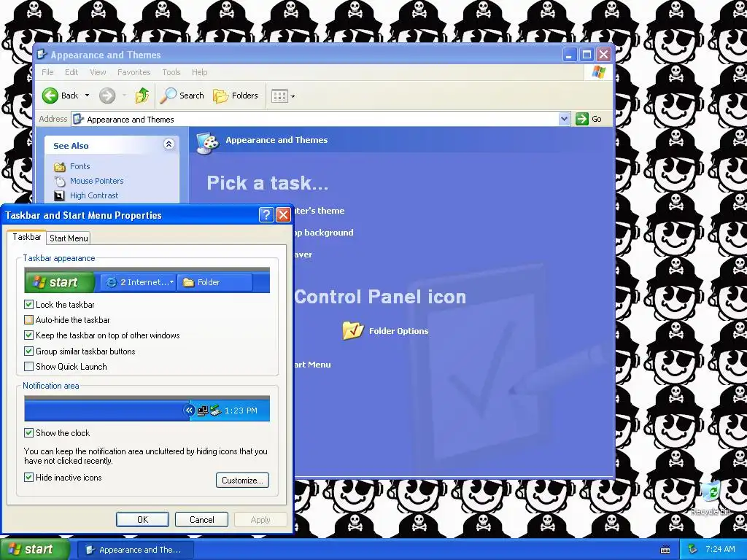Select Appearance and Themes taskbar button
The width and height of the screenshot is (747, 560).
tap(135, 550)
